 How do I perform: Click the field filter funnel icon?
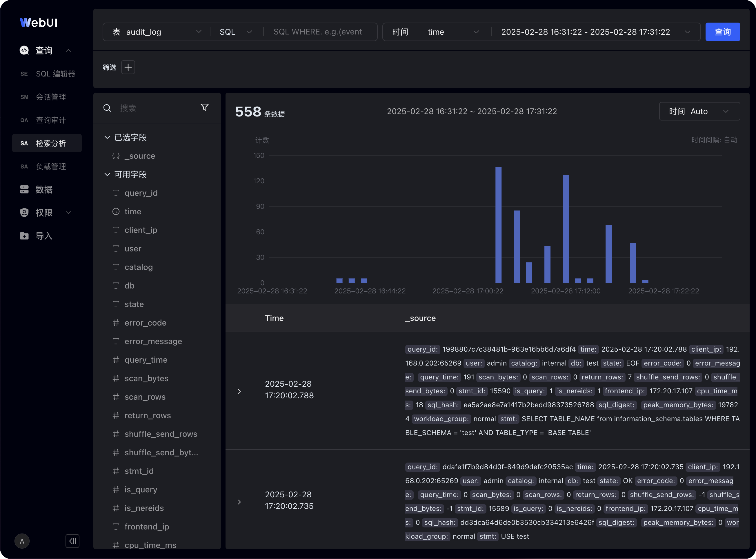pyautogui.click(x=204, y=107)
